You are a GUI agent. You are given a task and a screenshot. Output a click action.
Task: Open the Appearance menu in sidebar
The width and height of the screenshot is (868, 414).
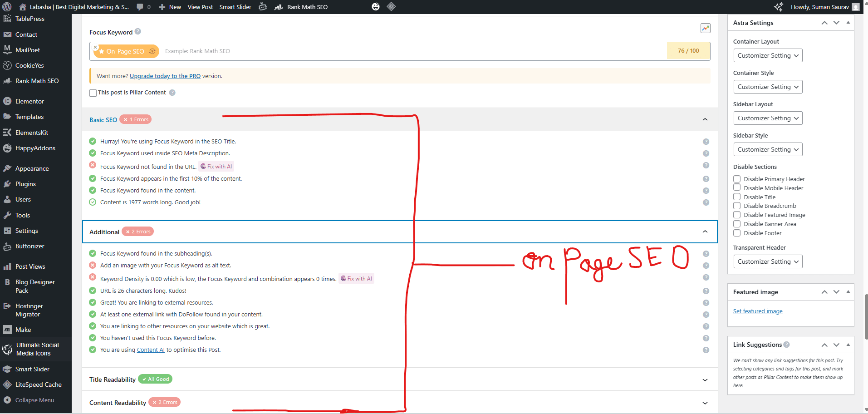coord(32,168)
